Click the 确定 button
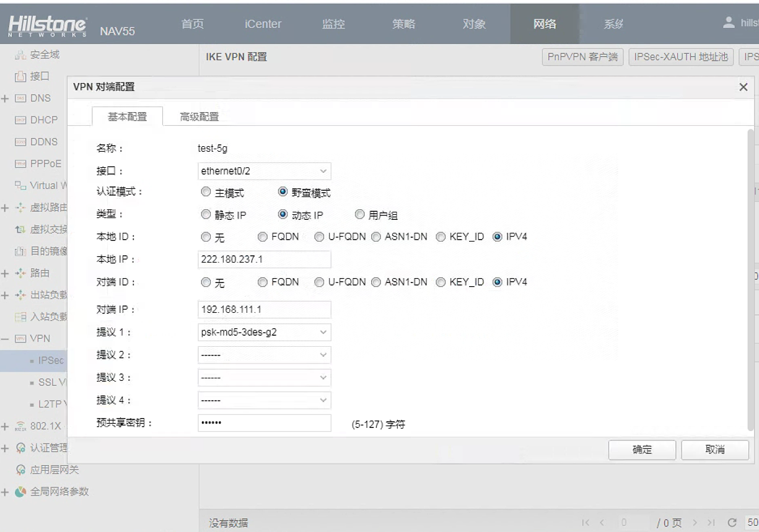The width and height of the screenshot is (759, 532). pos(642,450)
